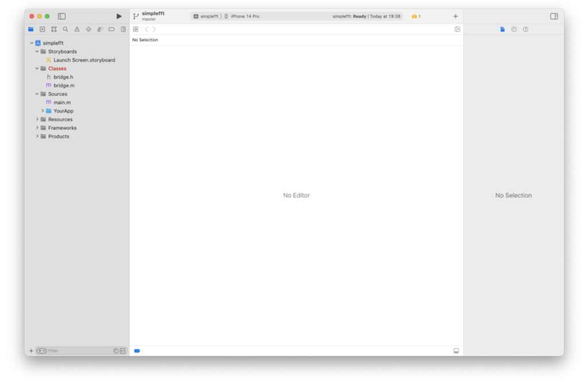Open the Issue navigator warning icon
This screenshot has width=588, height=383.
pos(77,29)
